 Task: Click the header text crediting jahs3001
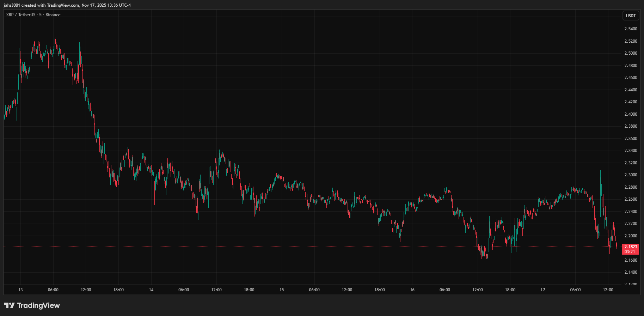pos(67,5)
